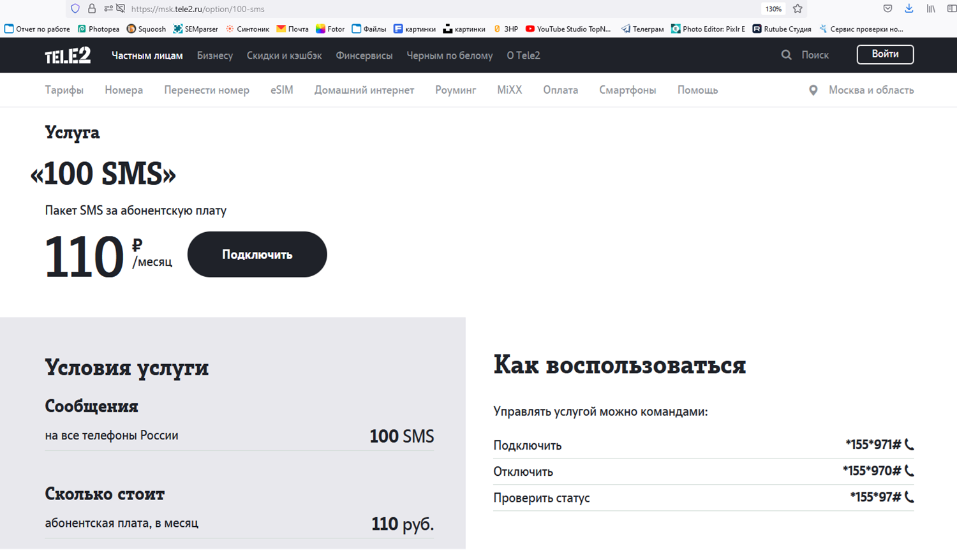The width and height of the screenshot is (957, 560).
Task: Open the Роуминг page
Action: [x=456, y=90]
